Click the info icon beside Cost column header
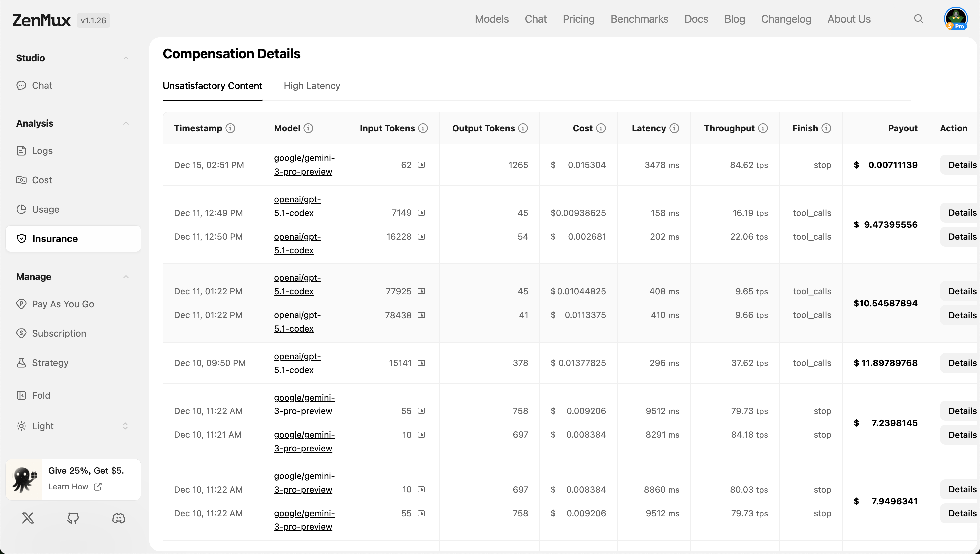 (601, 128)
